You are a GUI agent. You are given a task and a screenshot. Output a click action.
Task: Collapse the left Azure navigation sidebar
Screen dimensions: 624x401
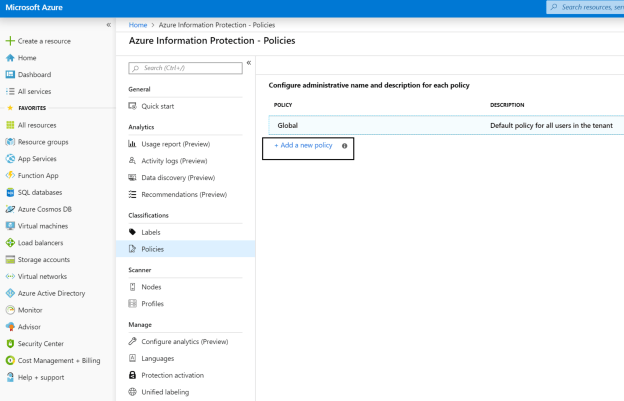[109, 25]
